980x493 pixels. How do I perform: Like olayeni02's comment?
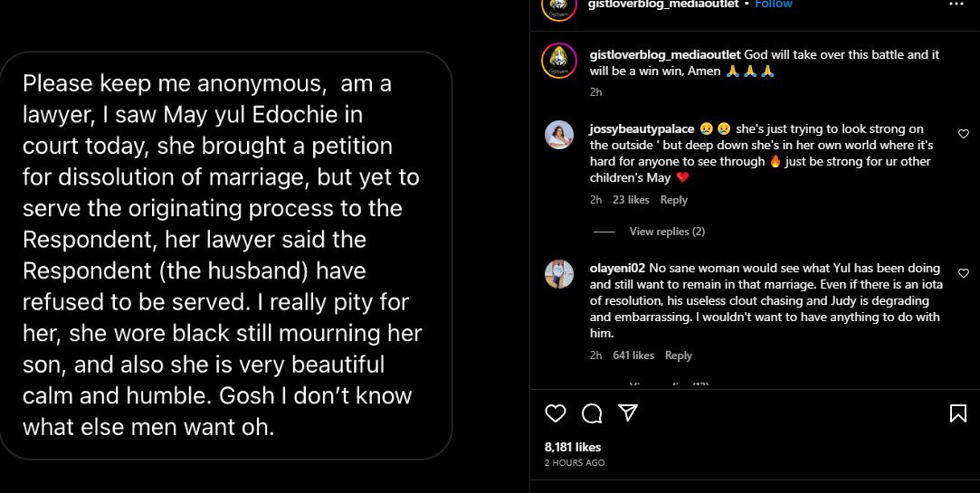[963, 273]
